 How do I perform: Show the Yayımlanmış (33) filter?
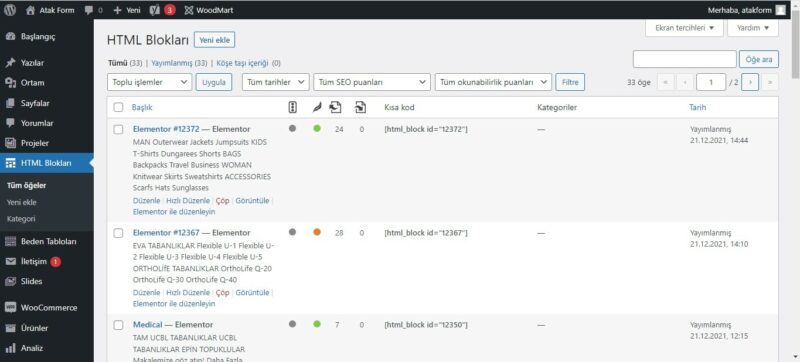[x=179, y=63]
